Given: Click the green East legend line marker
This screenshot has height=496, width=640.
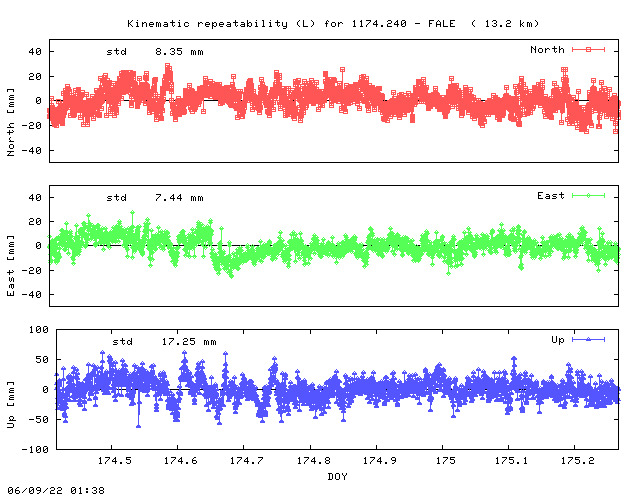Looking at the screenshot, I should pyautogui.click(x=588, y=196).
